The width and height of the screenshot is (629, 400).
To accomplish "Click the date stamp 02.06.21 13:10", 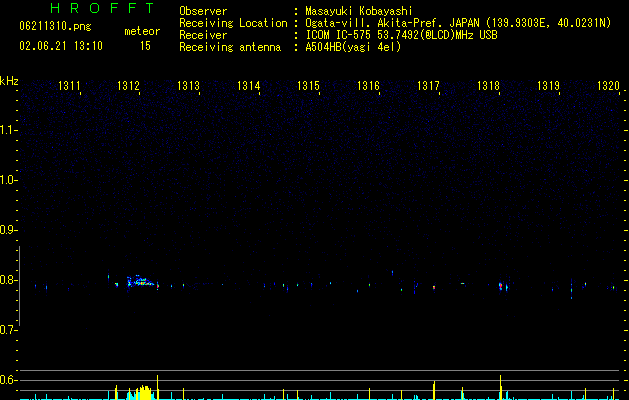I will point(61,46).
